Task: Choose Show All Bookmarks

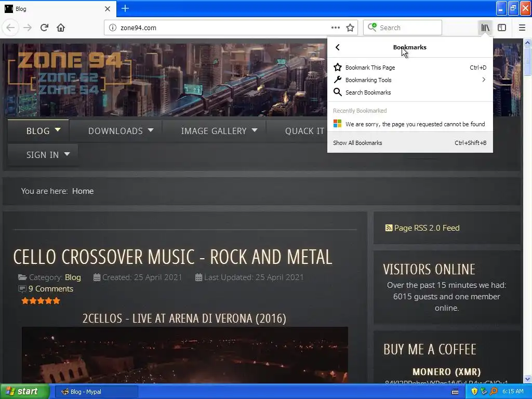Action: 410,143
